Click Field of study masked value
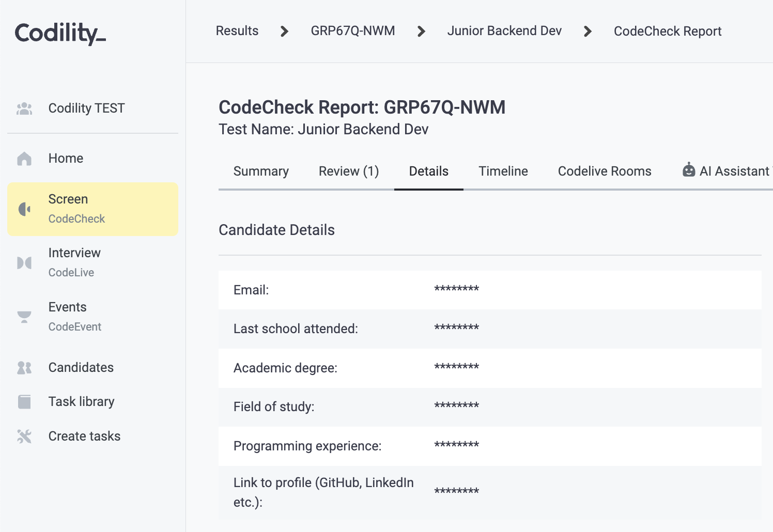Screen dimensions: 773x532 pyautogui.click(x=457, y=406)
